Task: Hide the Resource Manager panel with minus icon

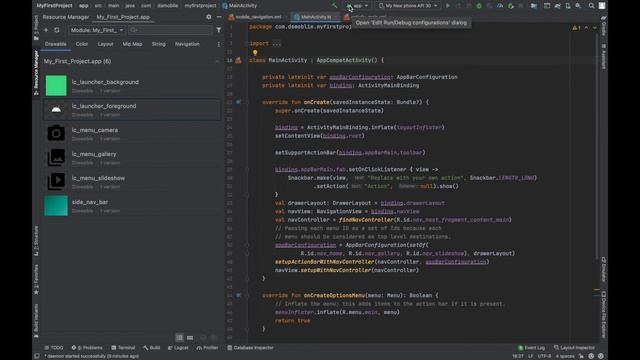Action: pyautogui.click(x=219, y=17)
